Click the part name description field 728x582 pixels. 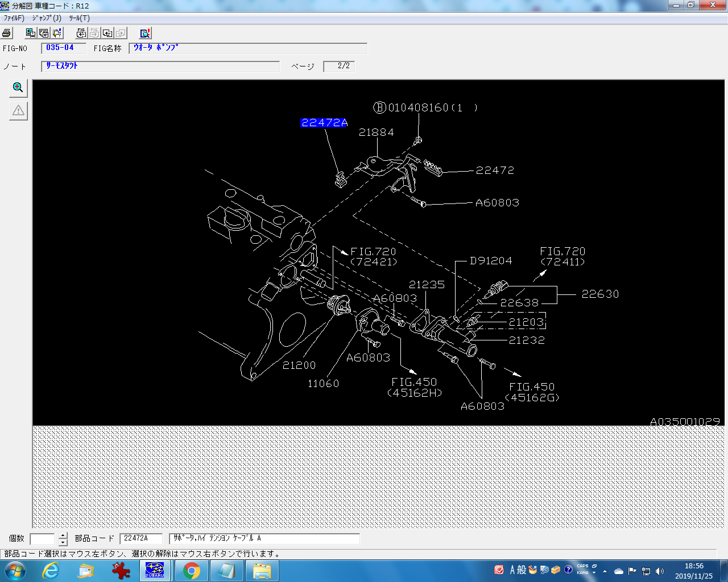[264, 539]
